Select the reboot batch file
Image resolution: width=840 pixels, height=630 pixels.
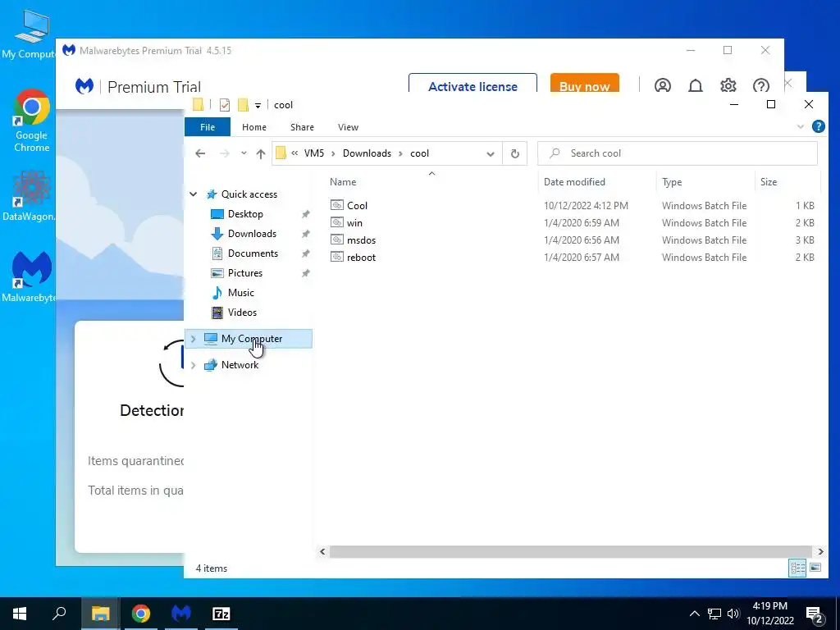(x=572, y=257)
